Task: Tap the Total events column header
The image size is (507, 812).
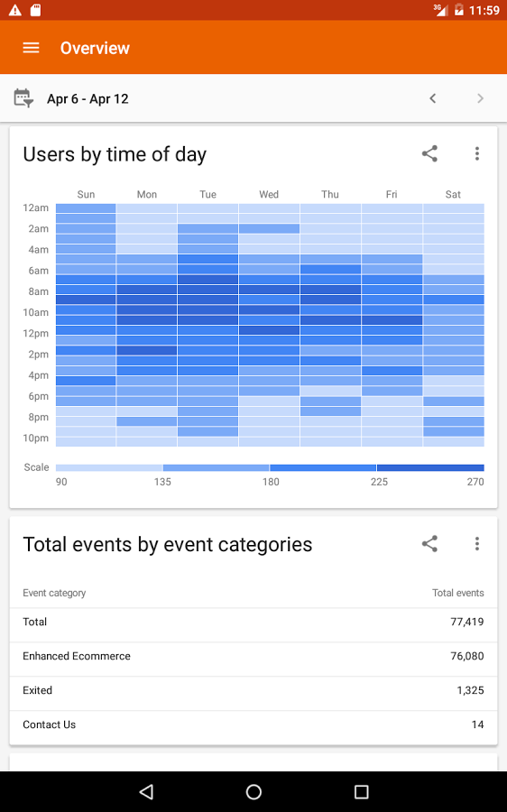Action: click(457, 593)
